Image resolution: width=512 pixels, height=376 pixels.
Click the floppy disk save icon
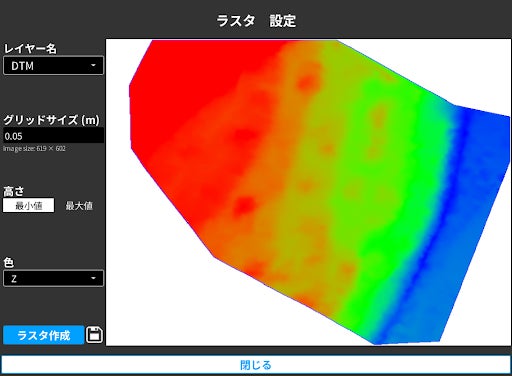(x=94, y=335)
